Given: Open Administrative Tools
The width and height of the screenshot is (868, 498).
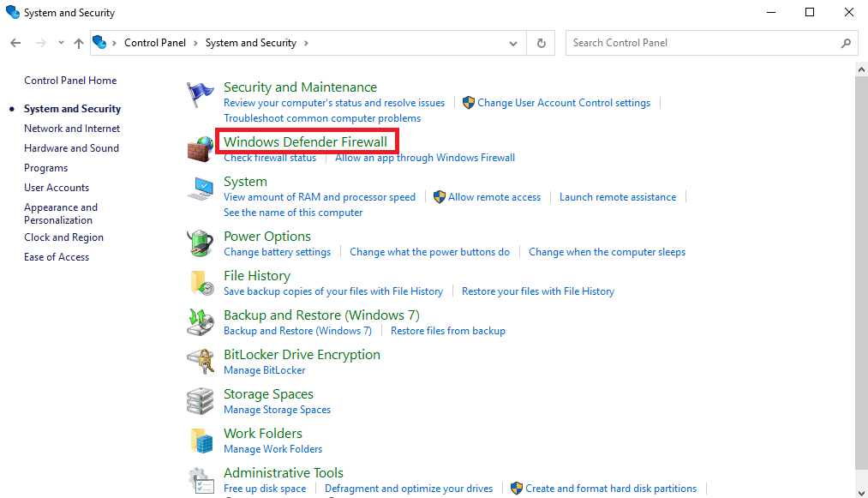Looking at the screenshot, I should (284, 472).
